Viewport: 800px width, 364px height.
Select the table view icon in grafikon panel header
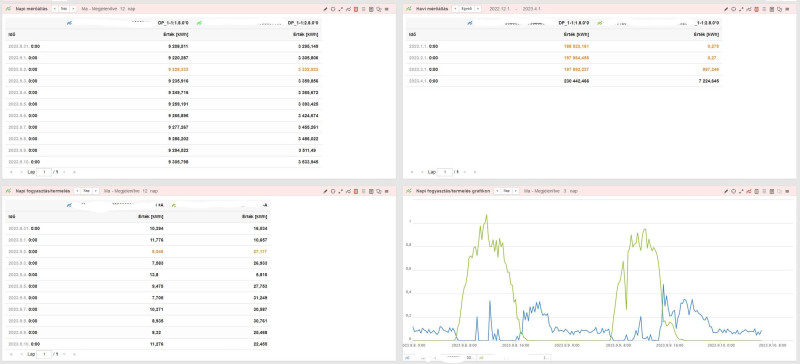[757, 191]
